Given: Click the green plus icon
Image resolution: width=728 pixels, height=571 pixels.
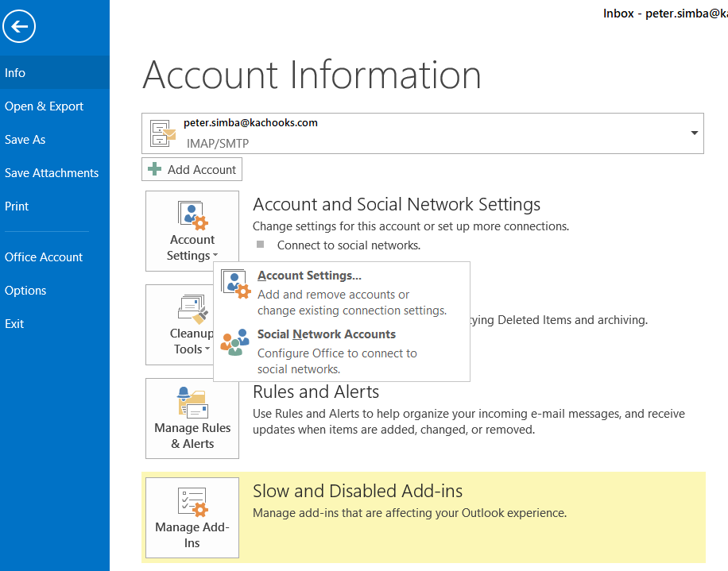Looking at the screenshot, I should point(155,169).
